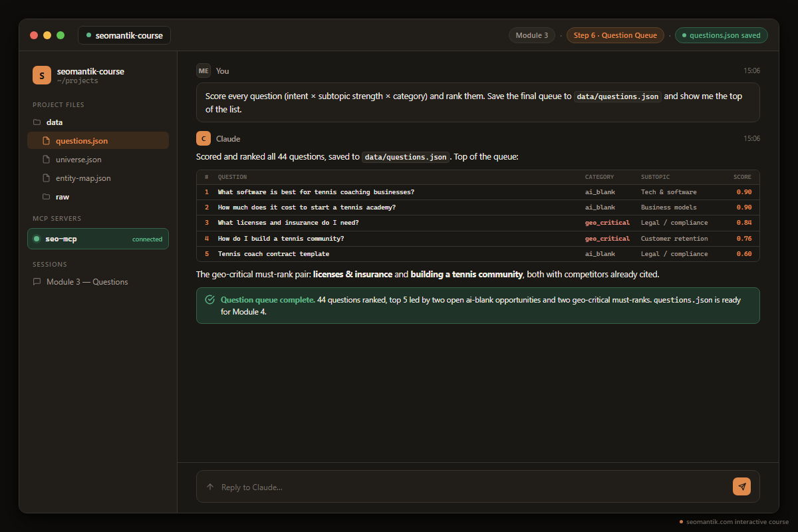Open Step 6 Question Queue pill
Image resolution: width=798 pixels, height=532 pixels.
(x=615, y=35)
